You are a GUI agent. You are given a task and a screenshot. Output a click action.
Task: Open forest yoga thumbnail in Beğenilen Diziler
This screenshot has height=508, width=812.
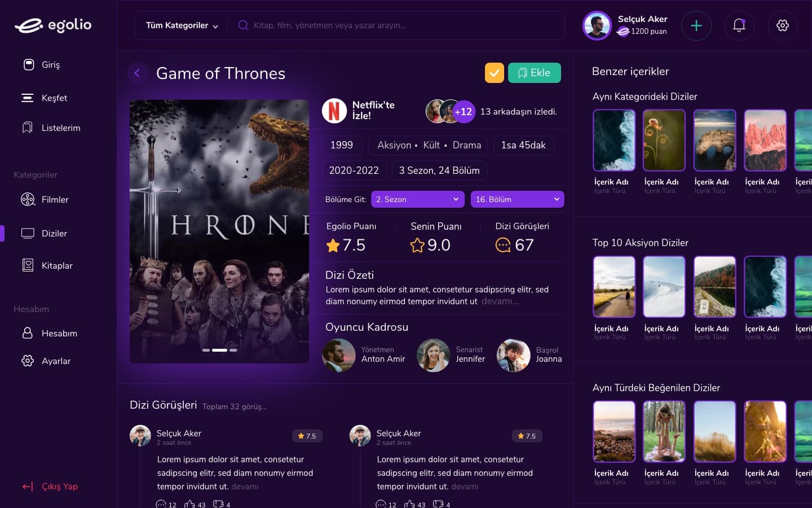pyautogui.click(x=664, y=432)
